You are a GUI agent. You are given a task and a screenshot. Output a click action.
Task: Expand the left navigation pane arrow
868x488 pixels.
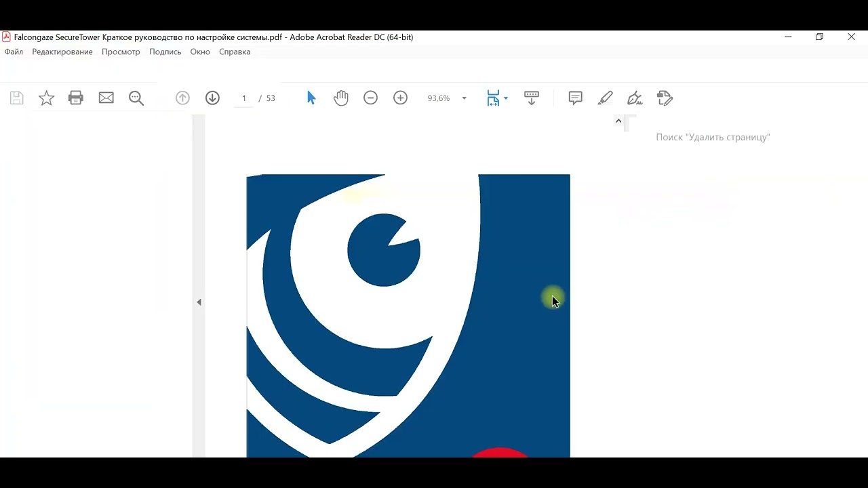[x=199, y=302]
